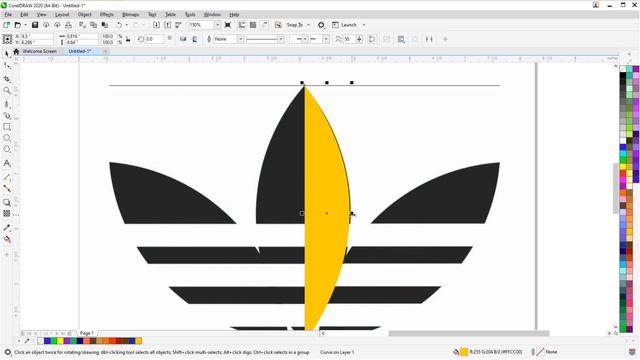The width and height of the screenshot is (640, 360).
Task: Select the Connector tool
Action: (x=7, y=188)
